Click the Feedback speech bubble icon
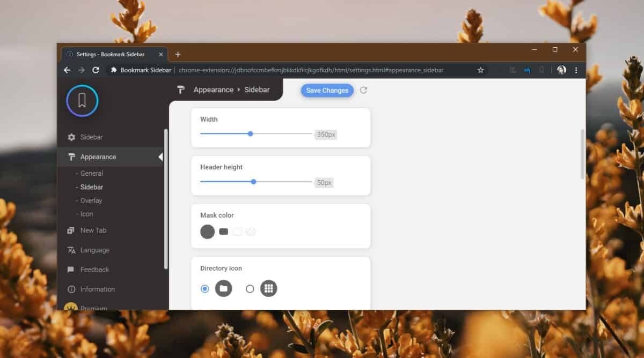This screenshot has height=358, width=644. 71,269
